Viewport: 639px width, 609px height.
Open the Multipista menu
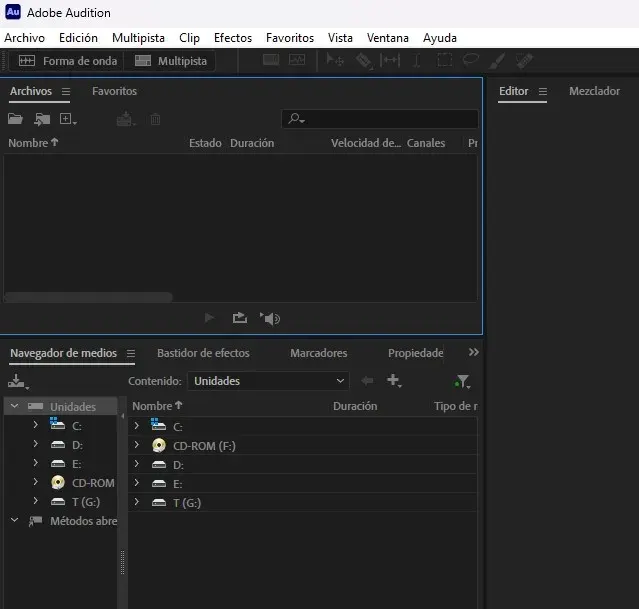138,38
